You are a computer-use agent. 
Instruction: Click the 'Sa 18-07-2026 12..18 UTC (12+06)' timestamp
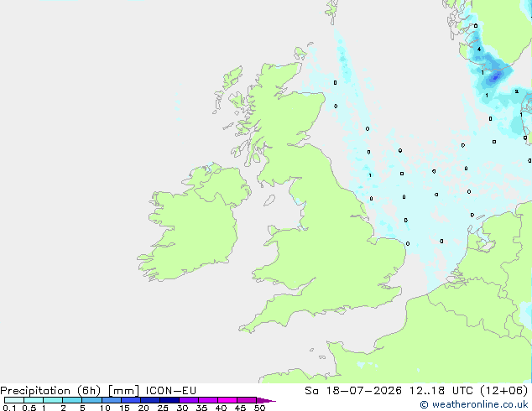[416, 391]
